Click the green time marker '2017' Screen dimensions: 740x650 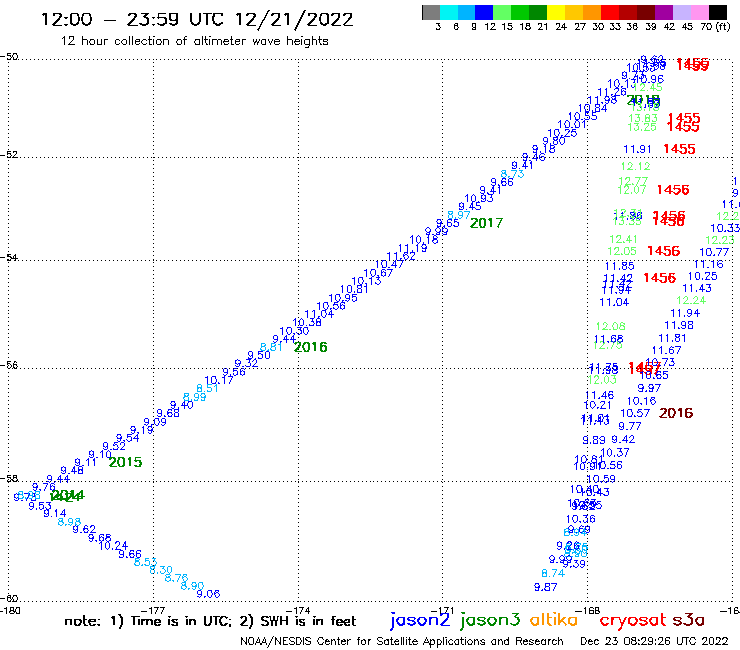(486, 223)
